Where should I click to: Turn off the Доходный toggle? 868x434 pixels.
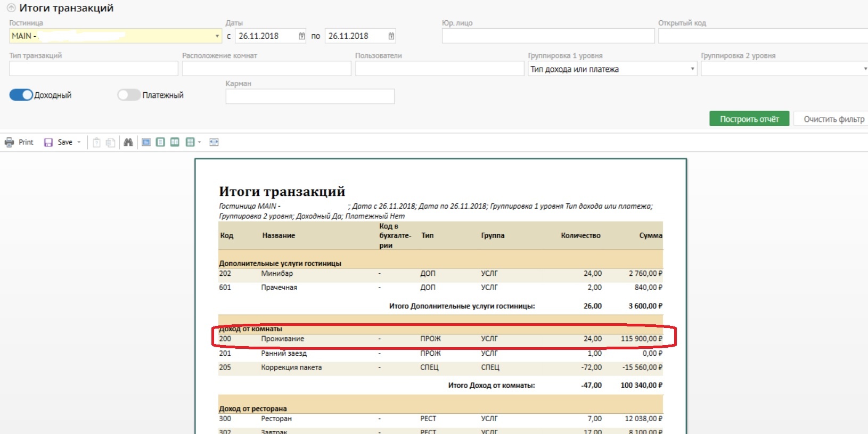[x=21, y=95]
